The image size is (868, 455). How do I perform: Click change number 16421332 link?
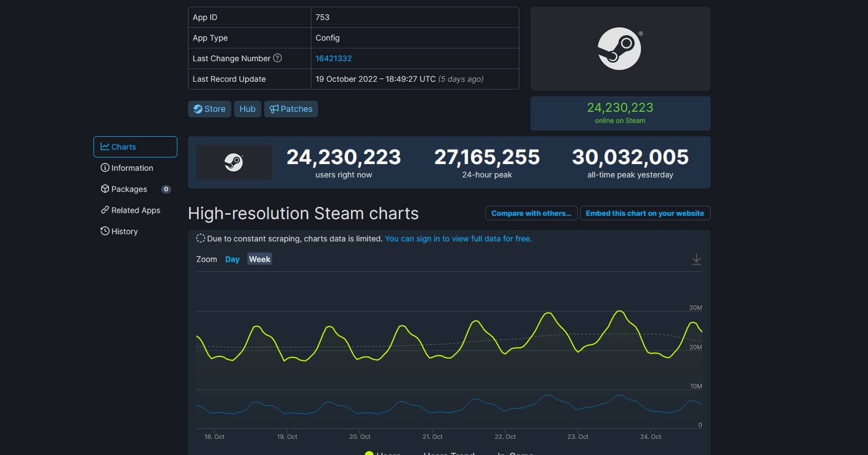(334, 58)
